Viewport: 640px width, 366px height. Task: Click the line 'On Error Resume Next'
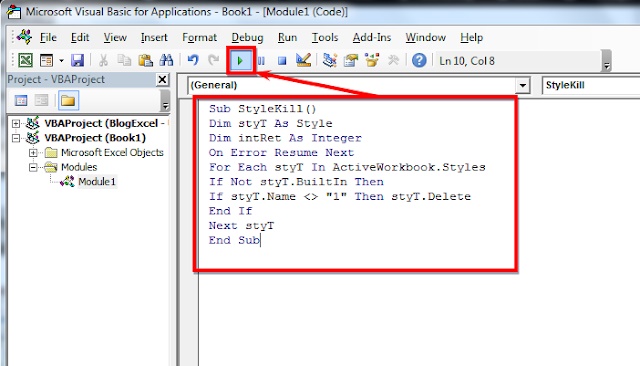(281, 153)
